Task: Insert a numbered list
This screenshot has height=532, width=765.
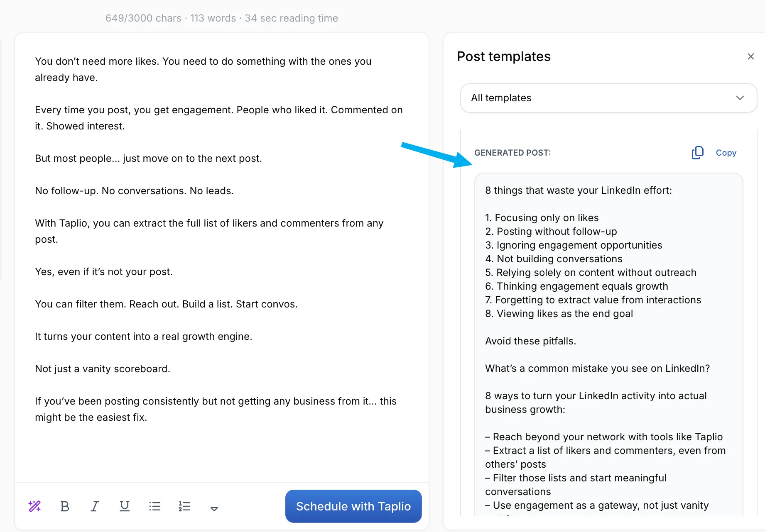Action: tap(184, 506)
